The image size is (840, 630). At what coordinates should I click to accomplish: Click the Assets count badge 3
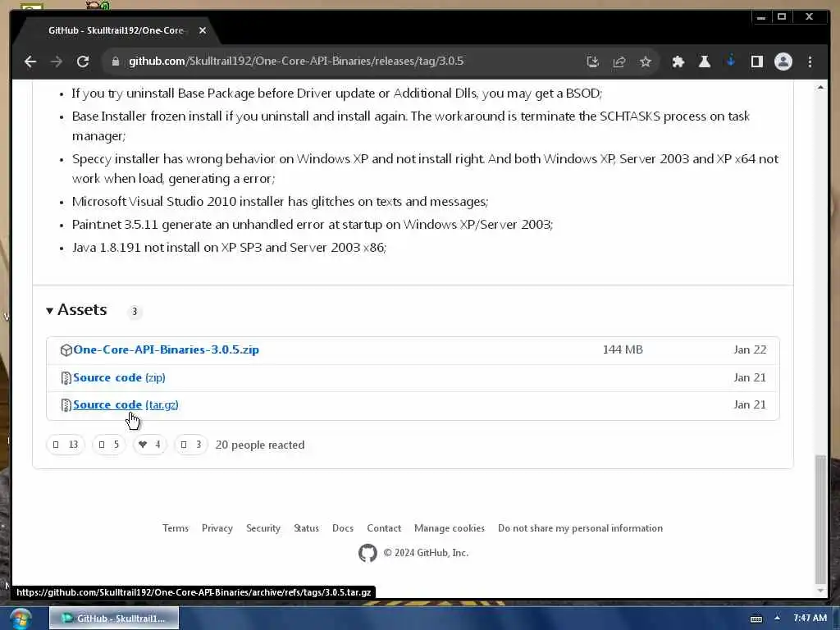(x=135, y=311)
